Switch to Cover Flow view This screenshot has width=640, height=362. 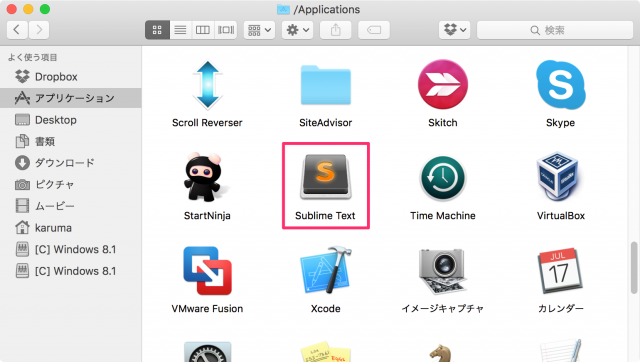pyautogui.click(x=226, y=30)
